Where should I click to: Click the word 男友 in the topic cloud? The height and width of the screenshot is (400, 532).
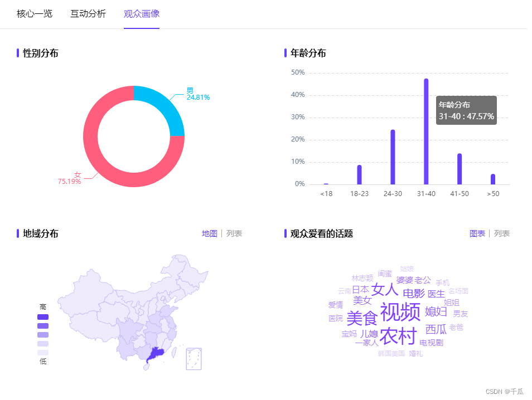pos(461,314)
